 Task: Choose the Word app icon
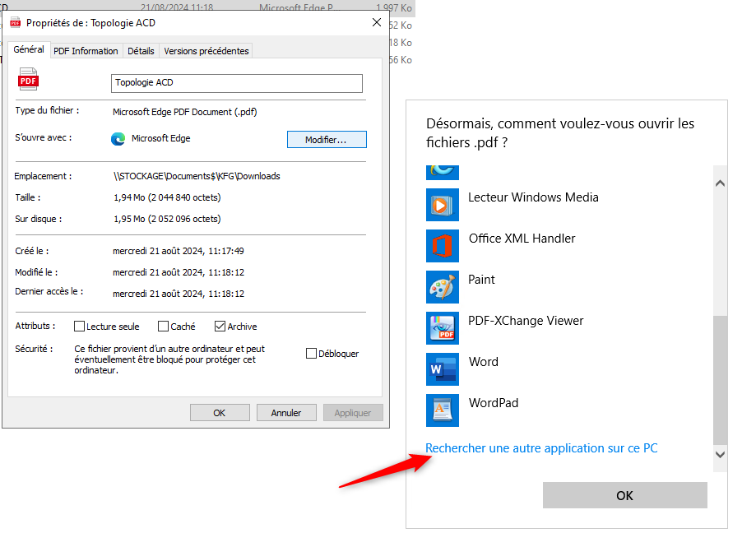pos(442,369)
